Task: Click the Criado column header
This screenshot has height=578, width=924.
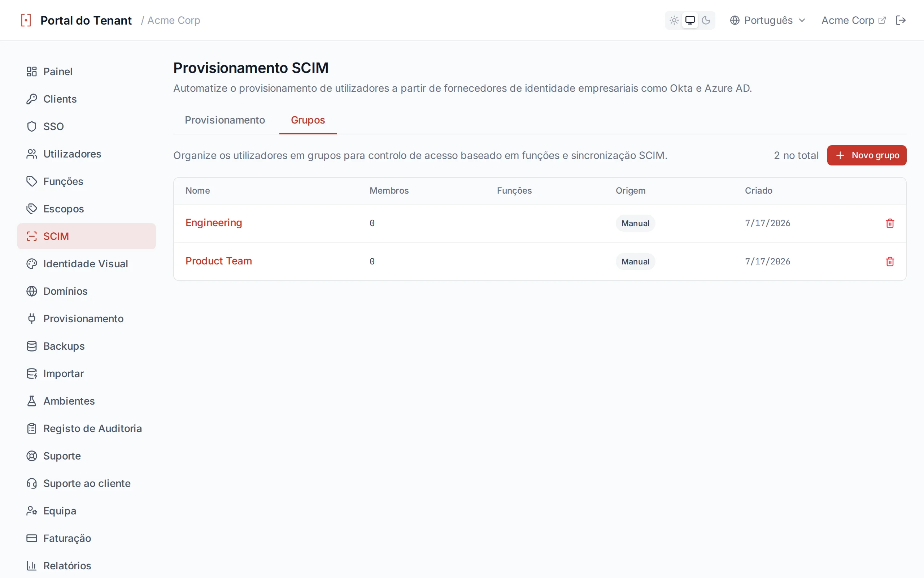Action: click(x=759, y=190)
